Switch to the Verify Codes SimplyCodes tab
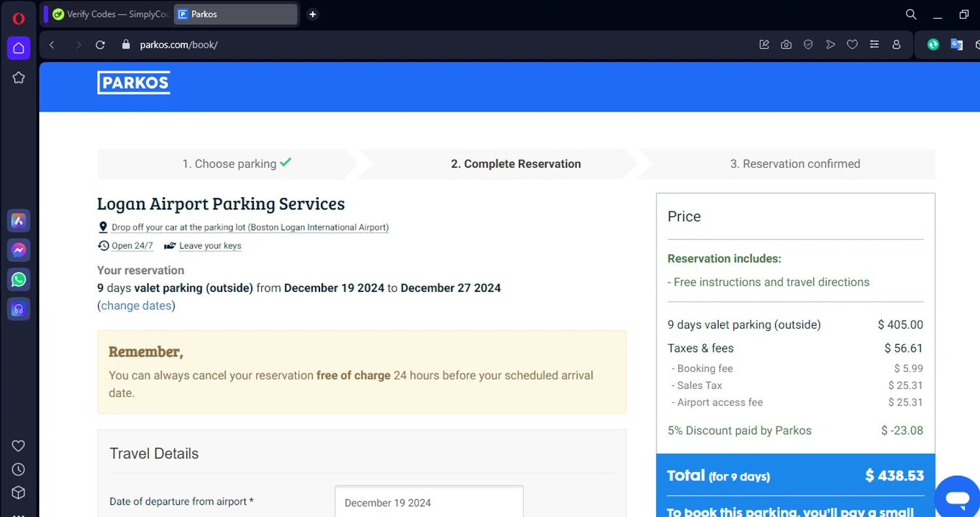980x517 pixels. point(110,14)
